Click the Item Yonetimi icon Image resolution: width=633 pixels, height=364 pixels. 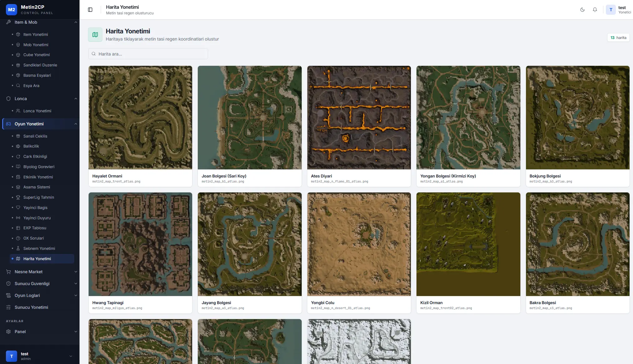tap(18, 34)
